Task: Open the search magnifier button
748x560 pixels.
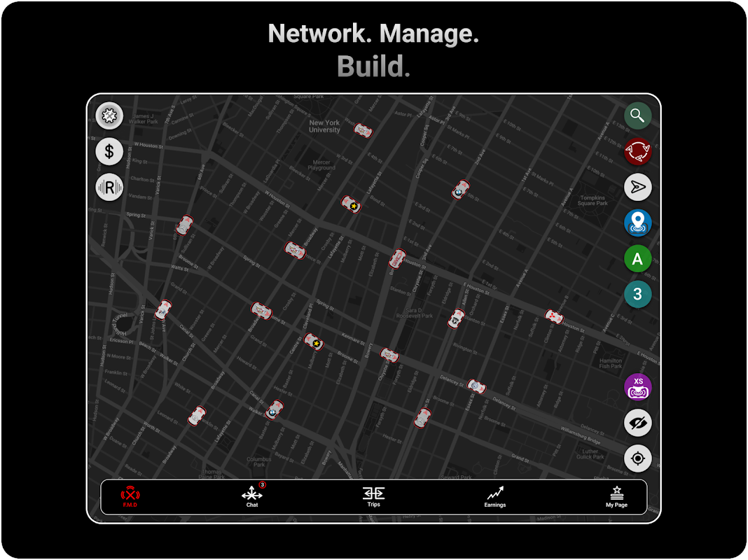Action: click(638, 115)
